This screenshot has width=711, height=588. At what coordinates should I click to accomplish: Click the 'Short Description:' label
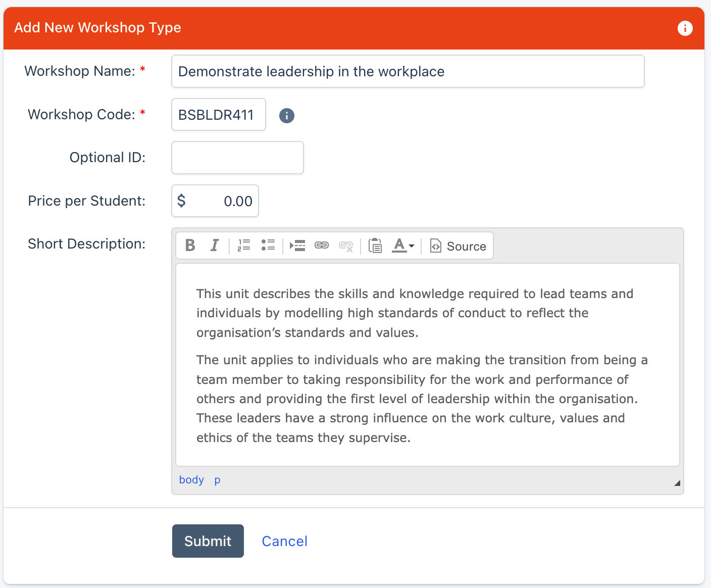[87, 244]
